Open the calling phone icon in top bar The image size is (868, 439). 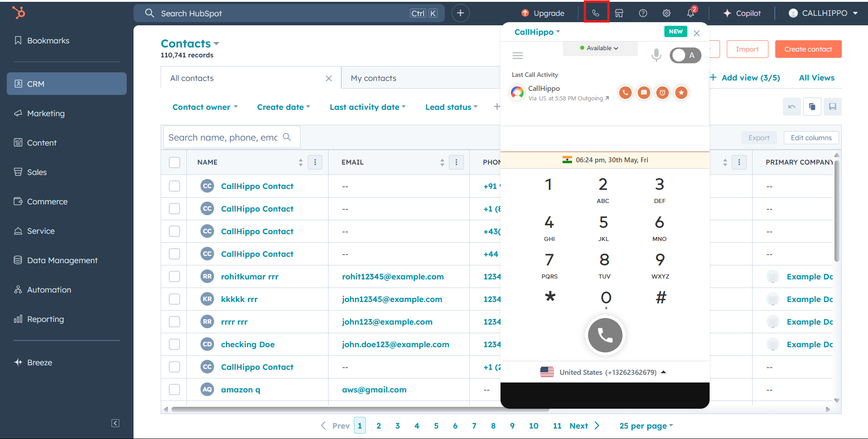click(596, 13)
